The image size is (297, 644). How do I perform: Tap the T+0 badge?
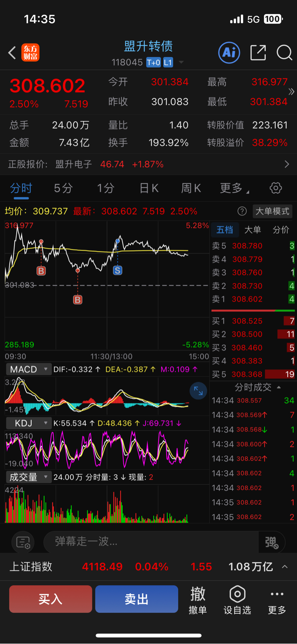click(x=154, y=62)
